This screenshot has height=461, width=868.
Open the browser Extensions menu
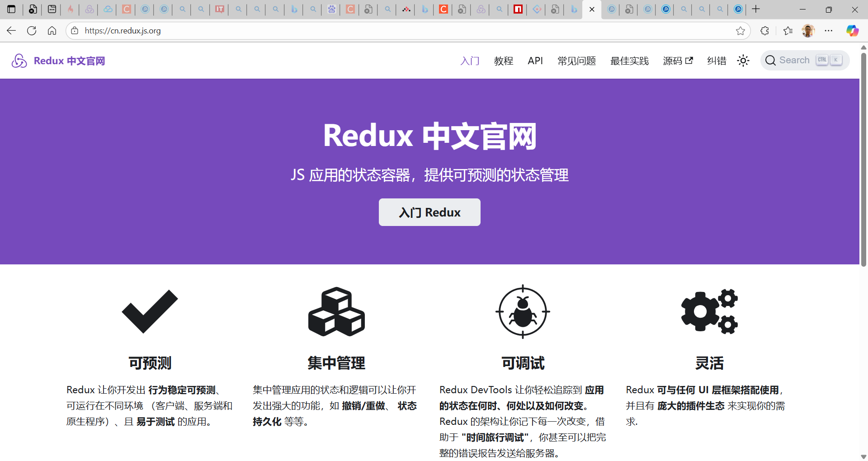coord(765,31)
